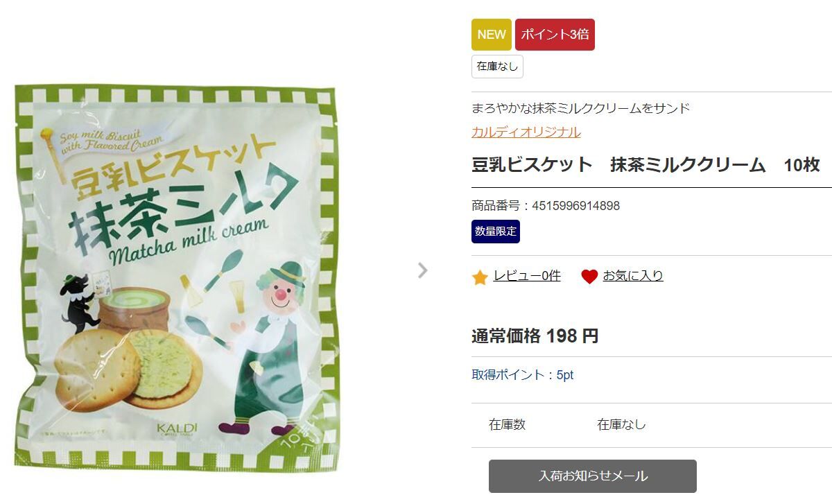This screenshot has height=504, width=832.
Task: Open the カルディオリジナル brand link
Action: (526, 132)
